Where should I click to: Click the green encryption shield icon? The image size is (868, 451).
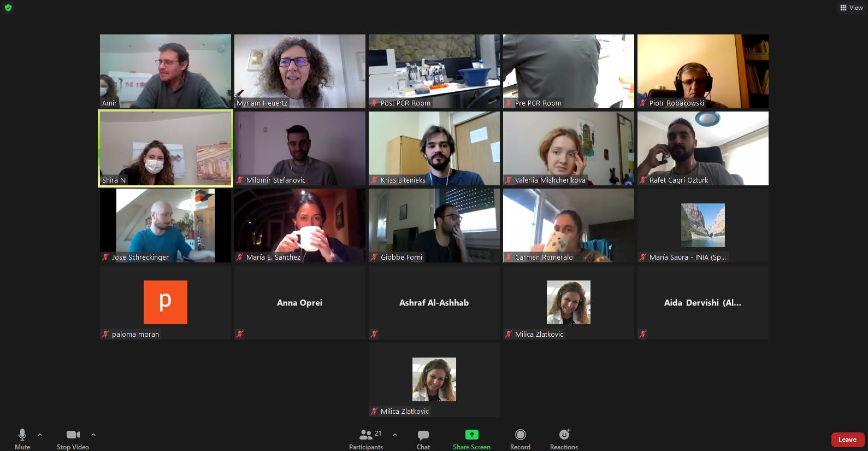8,8
